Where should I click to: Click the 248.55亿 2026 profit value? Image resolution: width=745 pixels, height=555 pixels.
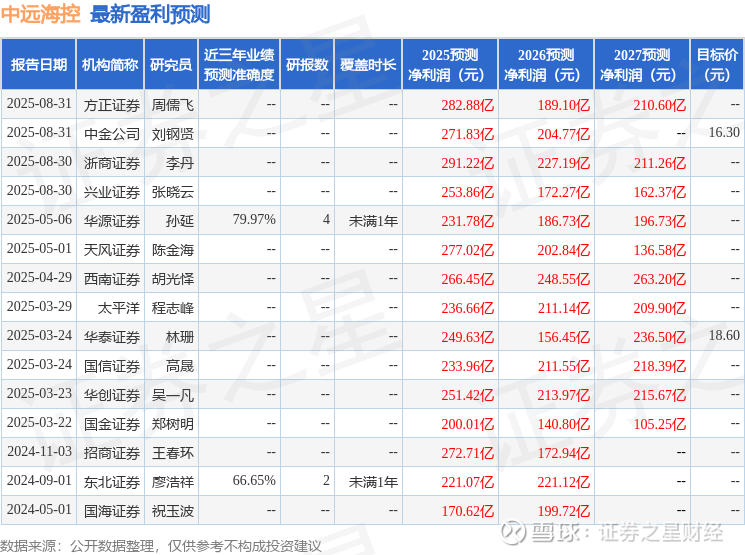[564, 279]
